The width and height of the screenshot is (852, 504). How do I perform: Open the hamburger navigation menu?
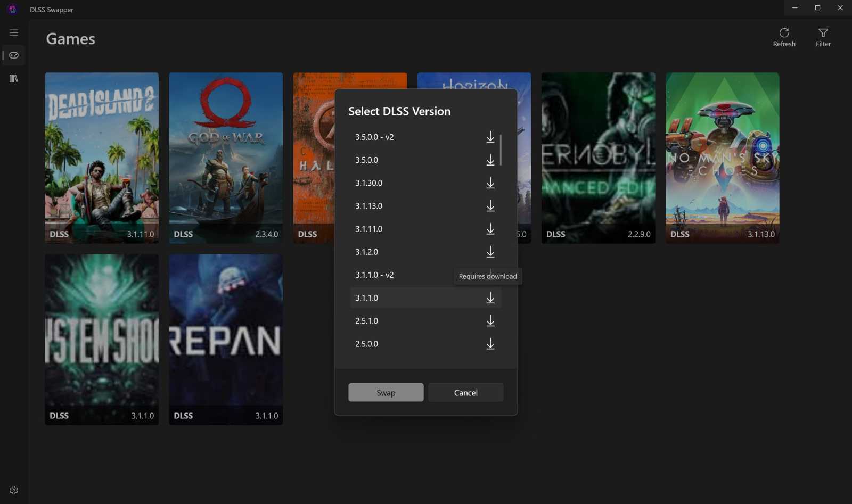click(14, 32)
